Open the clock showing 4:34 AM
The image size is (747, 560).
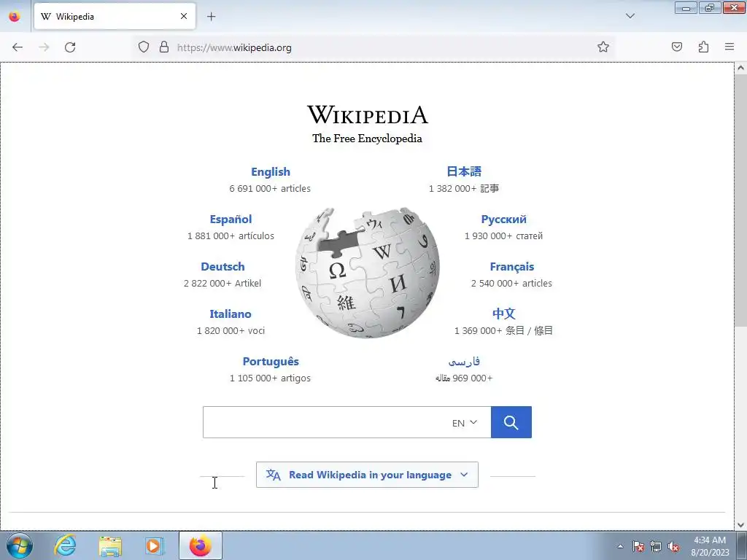[x=710, y=546]
